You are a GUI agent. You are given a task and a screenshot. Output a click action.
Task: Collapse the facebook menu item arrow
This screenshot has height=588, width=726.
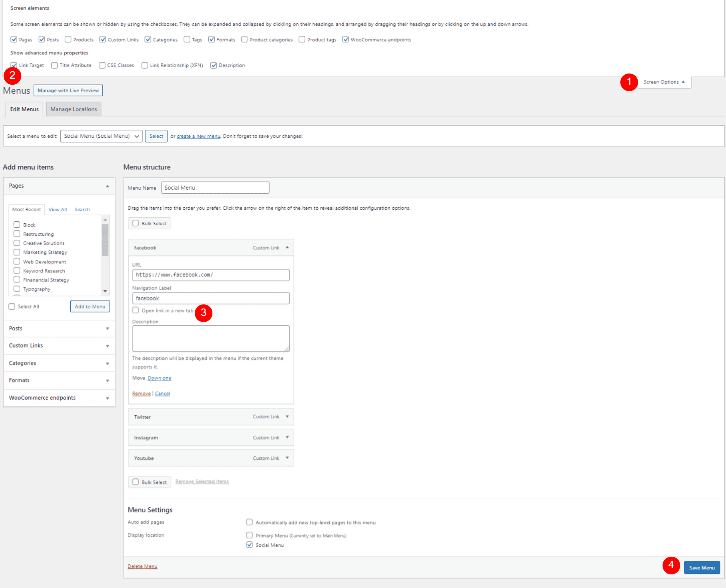pos(287,247)
